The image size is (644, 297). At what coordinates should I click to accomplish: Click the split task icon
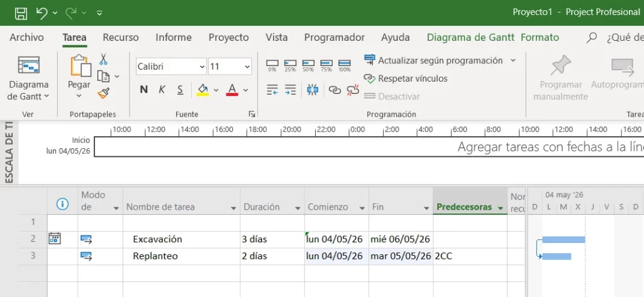(x=313, y=90)
